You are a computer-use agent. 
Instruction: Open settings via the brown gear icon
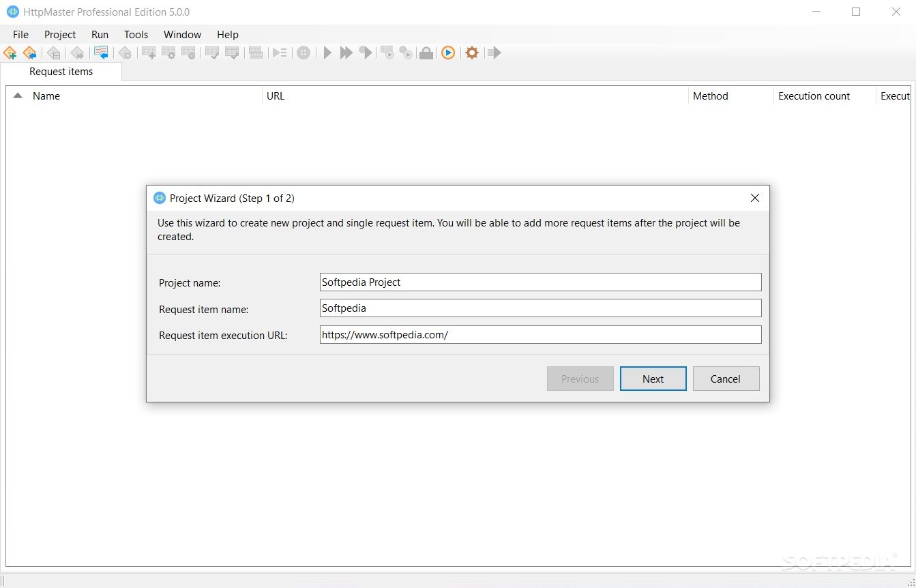[472, 53]
